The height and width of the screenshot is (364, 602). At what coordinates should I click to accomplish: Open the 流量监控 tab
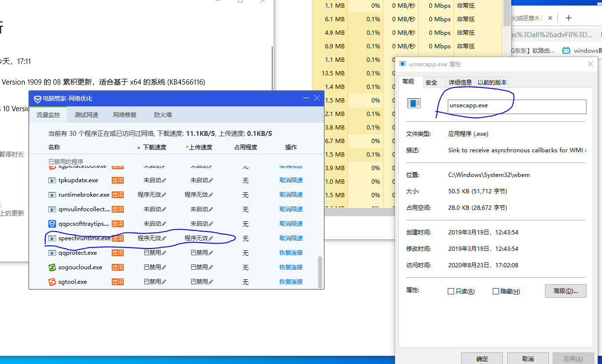(x=48, y=115)
